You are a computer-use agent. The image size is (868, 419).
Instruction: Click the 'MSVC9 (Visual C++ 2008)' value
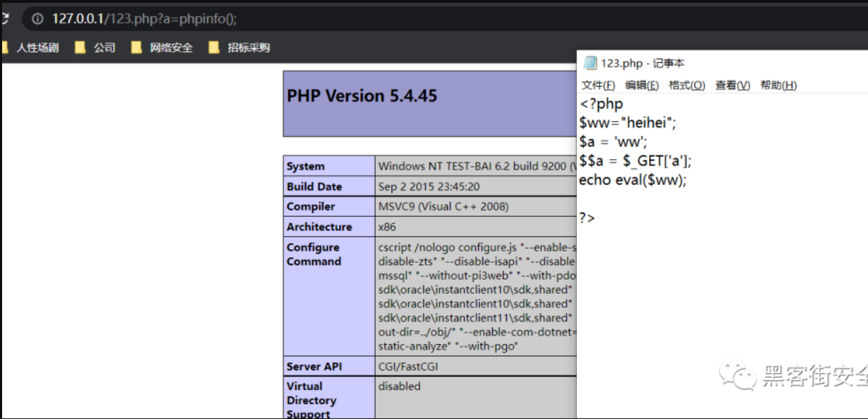pyautogui.click(x=444, y=207)
